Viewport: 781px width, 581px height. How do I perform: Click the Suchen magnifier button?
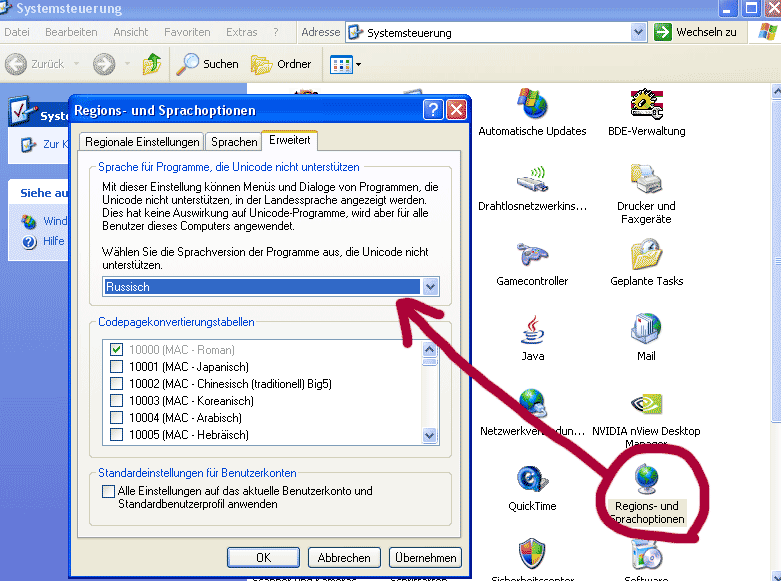(x=208, y=64)
